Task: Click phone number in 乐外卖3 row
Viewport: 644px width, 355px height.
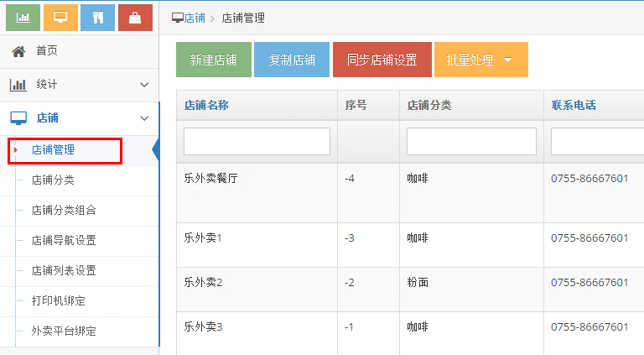Action: [589, 326]
